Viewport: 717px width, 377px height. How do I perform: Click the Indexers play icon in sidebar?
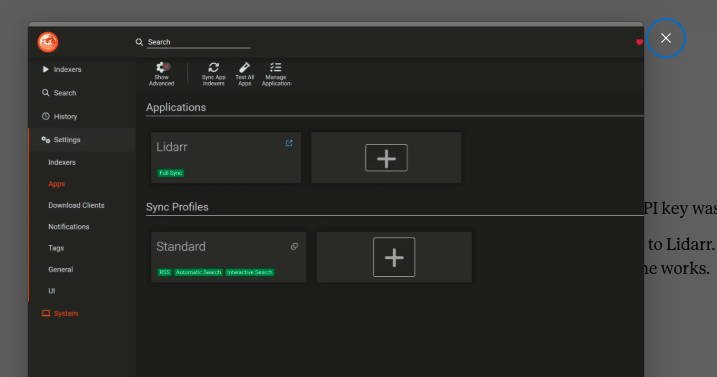click(x=45, y=70)
